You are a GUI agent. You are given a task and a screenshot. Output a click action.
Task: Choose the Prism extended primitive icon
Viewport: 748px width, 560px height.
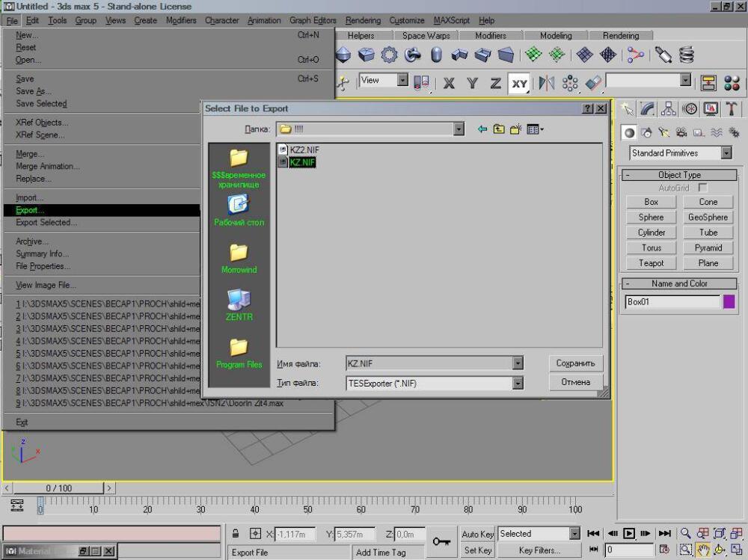coord(506,55)
